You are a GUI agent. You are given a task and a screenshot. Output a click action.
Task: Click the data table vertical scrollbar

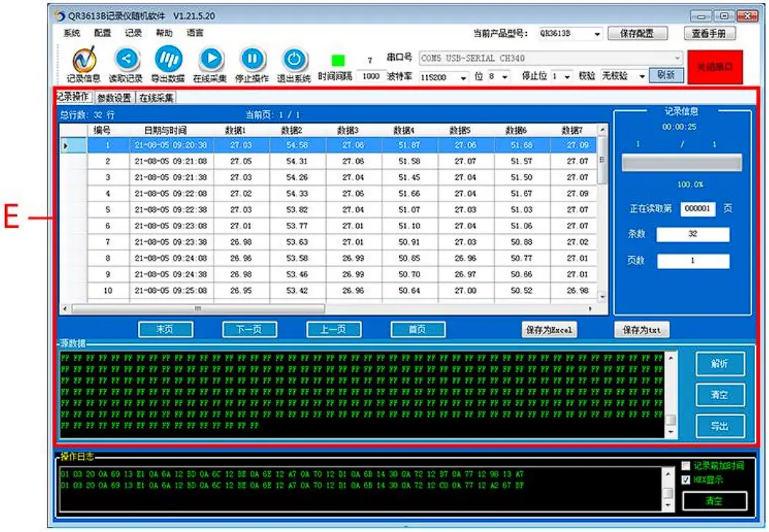click(x=602, y=159)
